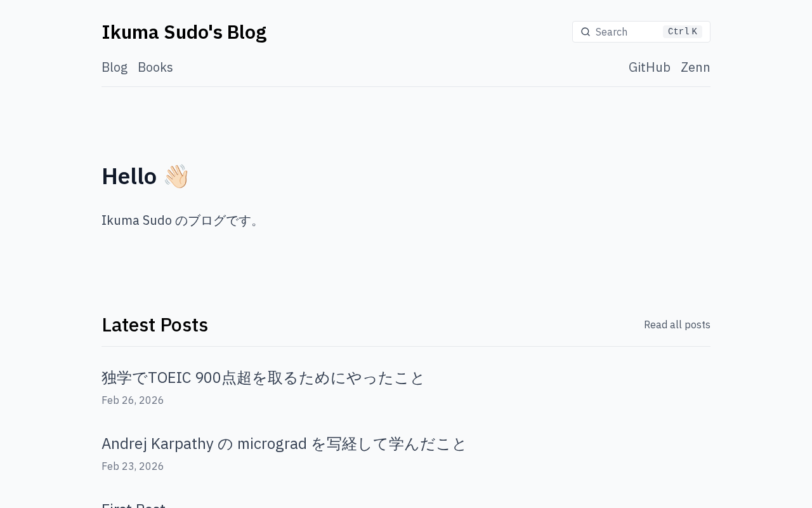The height and width of the screenshot is (508, 812).
Task: Click the Latest Posts heading
Action: [x=155, y=324]
